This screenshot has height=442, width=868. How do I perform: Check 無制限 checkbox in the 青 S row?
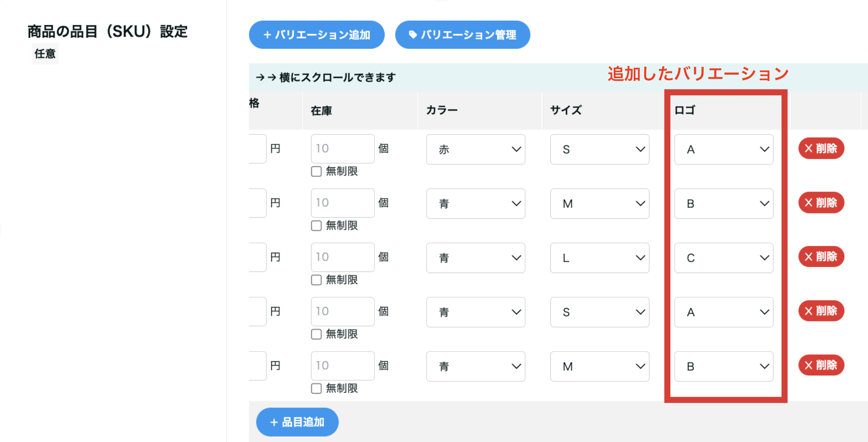click(316, 334)
